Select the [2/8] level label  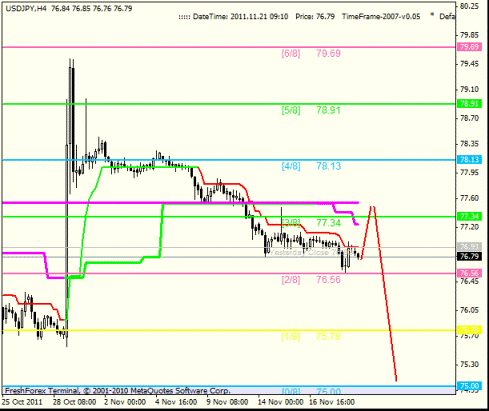click(x=291, y=279)
